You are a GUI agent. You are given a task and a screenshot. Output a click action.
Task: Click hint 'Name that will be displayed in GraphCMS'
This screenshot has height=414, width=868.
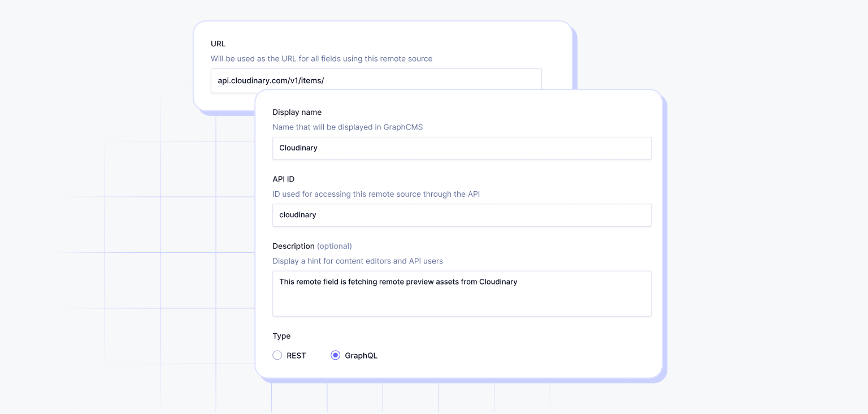(348, 127)
